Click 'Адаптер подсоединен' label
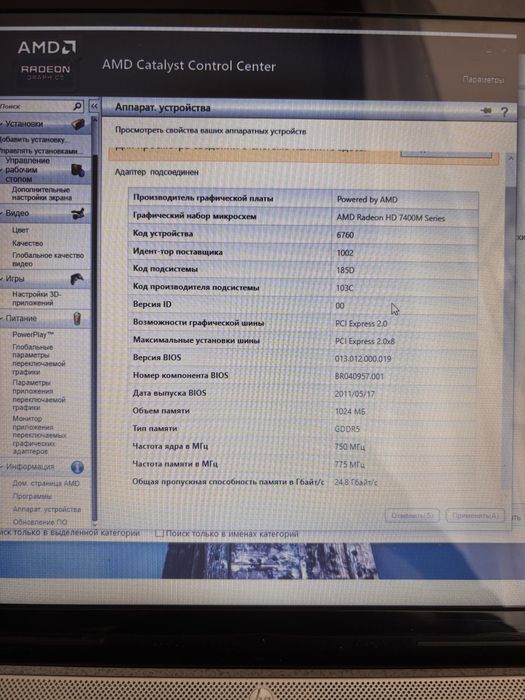This screenshot has height=700, width=525. (157, 172)
